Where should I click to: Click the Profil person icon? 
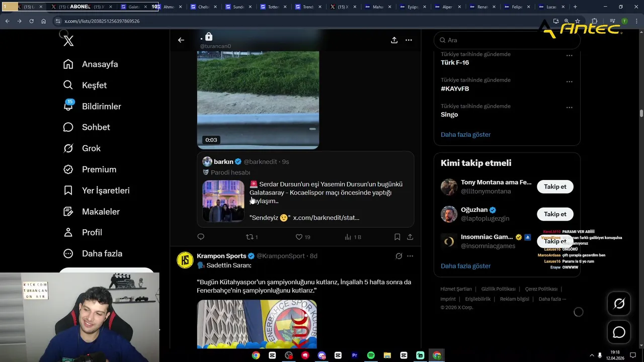coord(68,232)
